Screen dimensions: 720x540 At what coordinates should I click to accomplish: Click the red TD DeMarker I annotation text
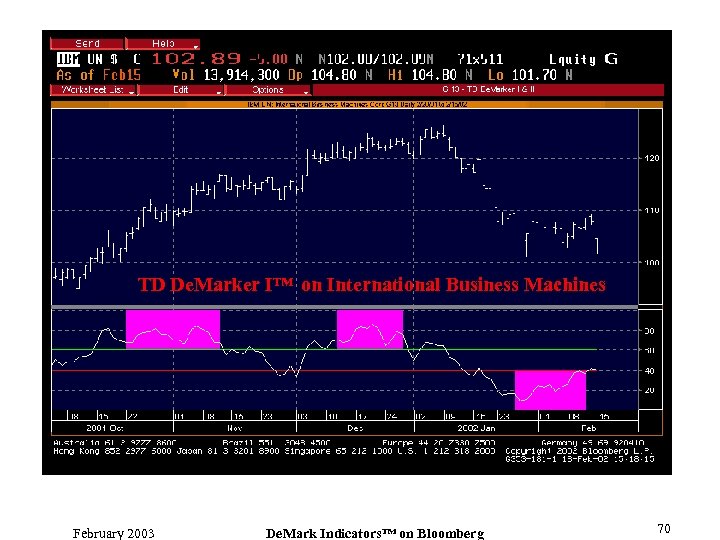371,285
